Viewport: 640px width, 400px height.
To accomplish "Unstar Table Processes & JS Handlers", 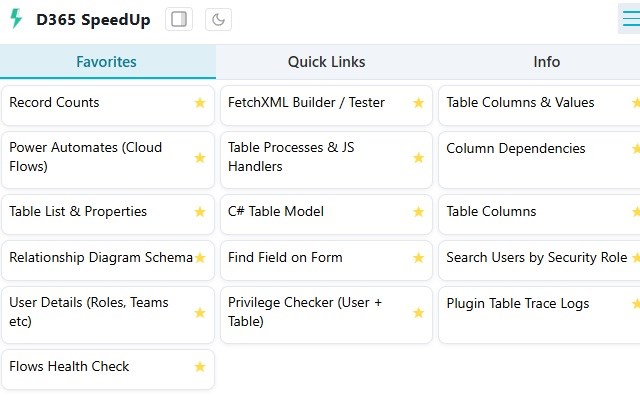I will (418, 158).
